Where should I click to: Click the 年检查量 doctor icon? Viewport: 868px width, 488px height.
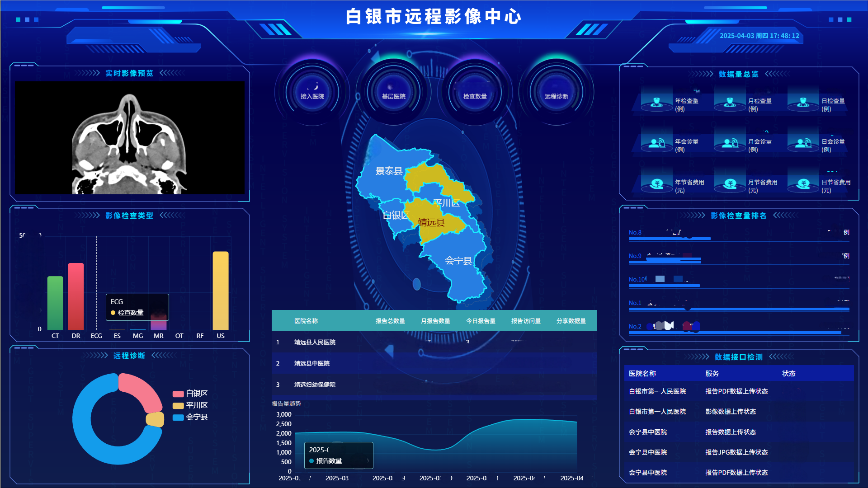point(656,103)
